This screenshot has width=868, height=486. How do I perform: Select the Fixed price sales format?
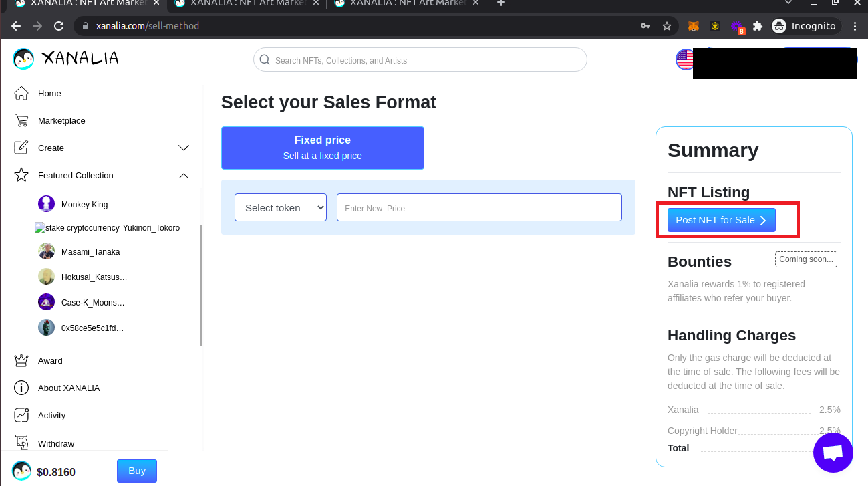[323, 148]
